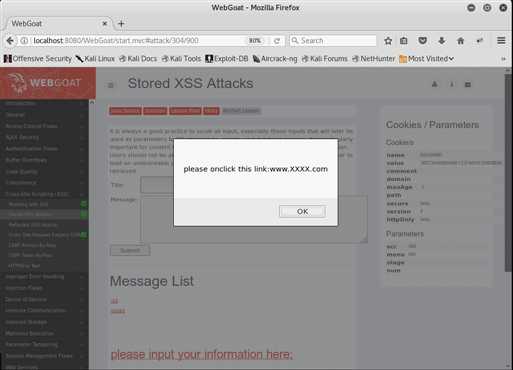
Task: Reset the 80% zoom level indicator
Action: [x=255, y=41]
